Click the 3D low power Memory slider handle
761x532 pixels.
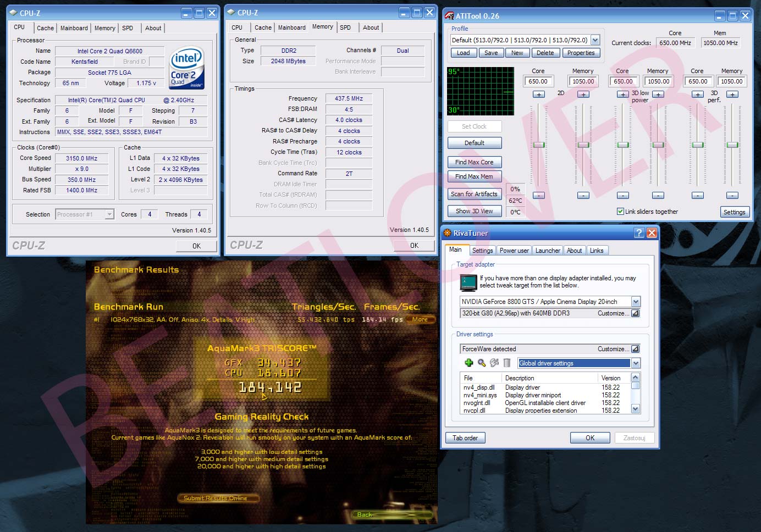click(658, 145)
